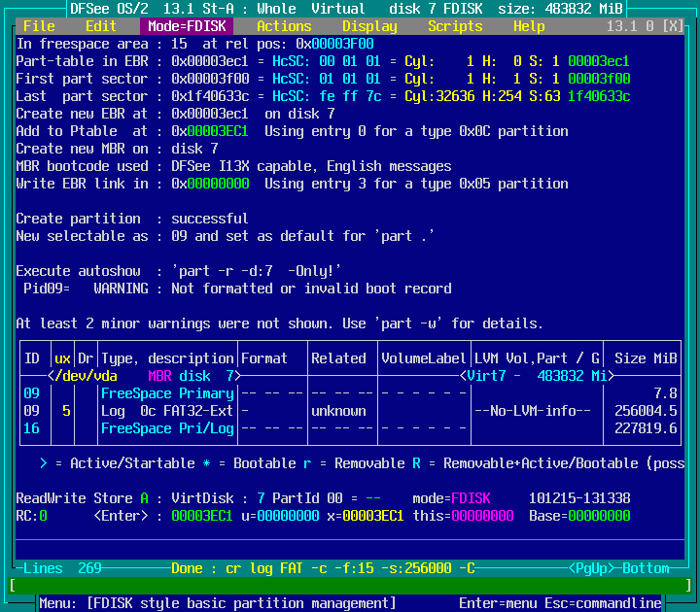Expand the Display menu
Image resolution: width=700 pixels, height=612 pixels.
(x=369, y=26)
